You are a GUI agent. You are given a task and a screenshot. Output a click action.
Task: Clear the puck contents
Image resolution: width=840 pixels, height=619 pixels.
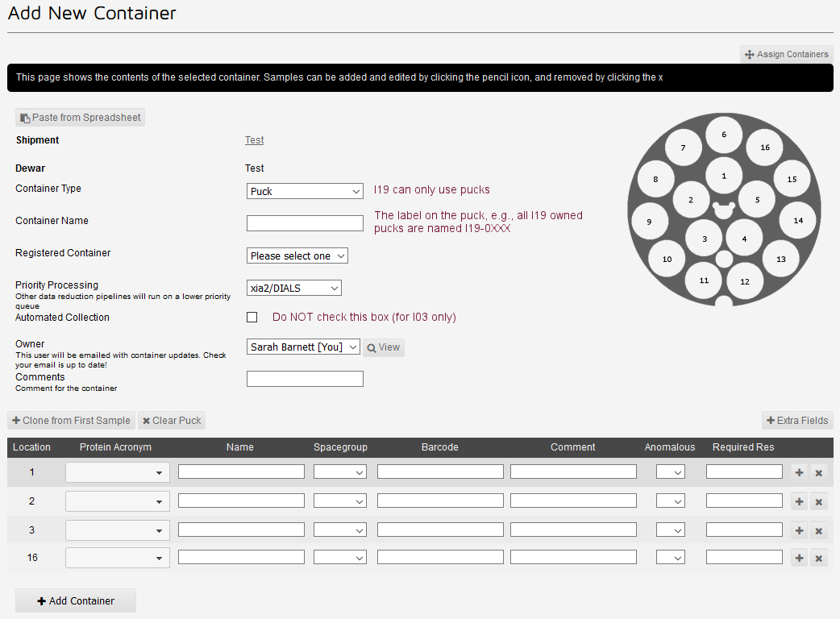coord(172,421)
